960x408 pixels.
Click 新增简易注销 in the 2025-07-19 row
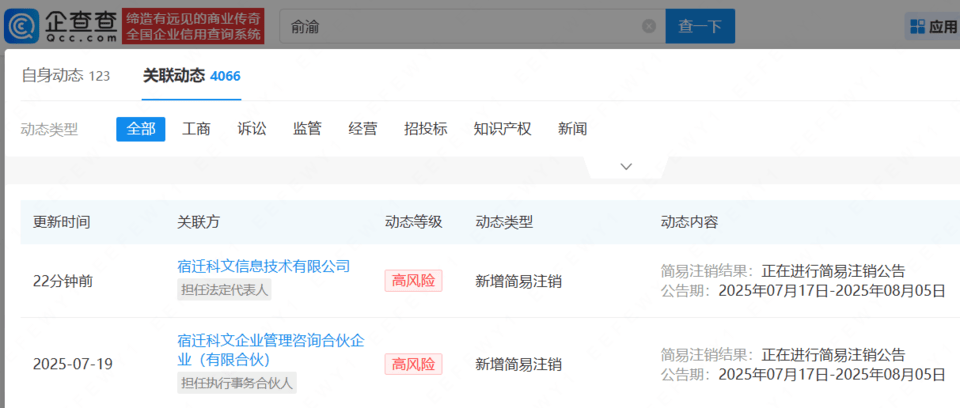[519, 365]
